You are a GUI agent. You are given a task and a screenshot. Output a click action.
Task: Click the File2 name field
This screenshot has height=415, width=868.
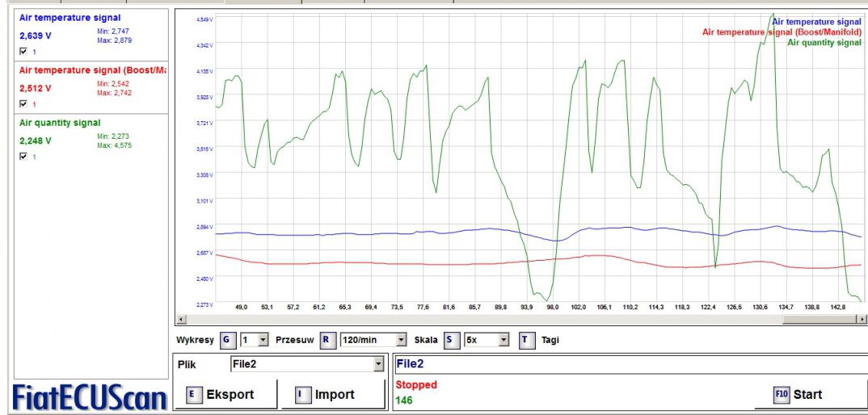pyautogui.click(x=630, y=364)
